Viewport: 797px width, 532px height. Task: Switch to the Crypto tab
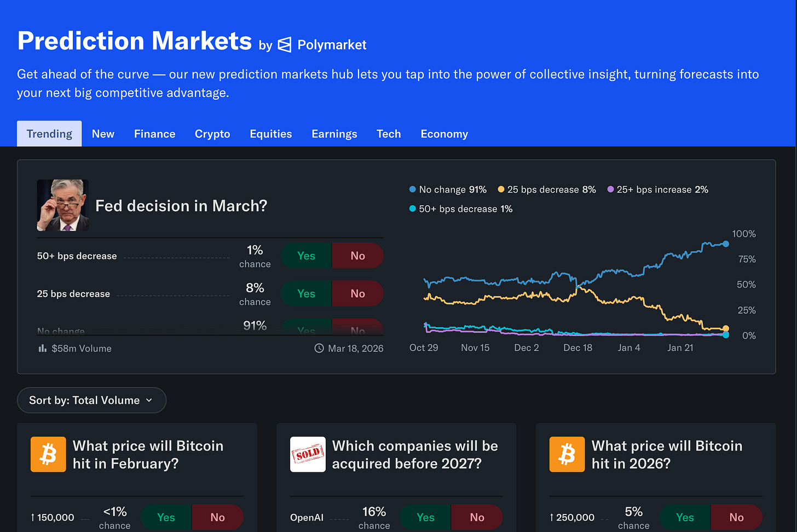pos(212,134)
